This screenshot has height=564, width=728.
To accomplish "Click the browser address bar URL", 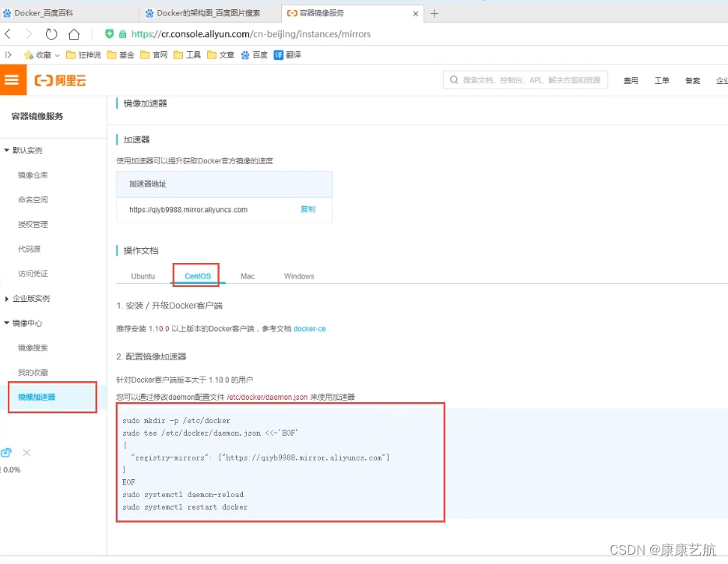I will coord(251,34).
